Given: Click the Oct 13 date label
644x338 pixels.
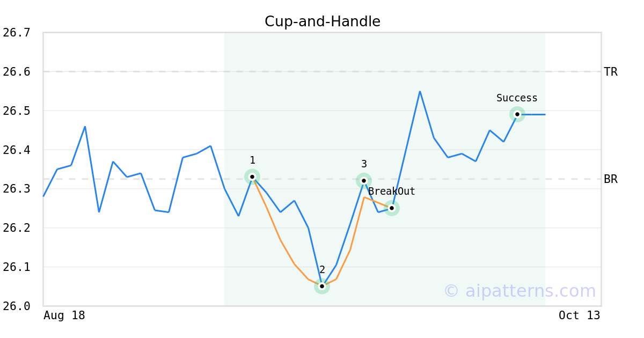Looking at the screenshot, I should tap(579, 315).
